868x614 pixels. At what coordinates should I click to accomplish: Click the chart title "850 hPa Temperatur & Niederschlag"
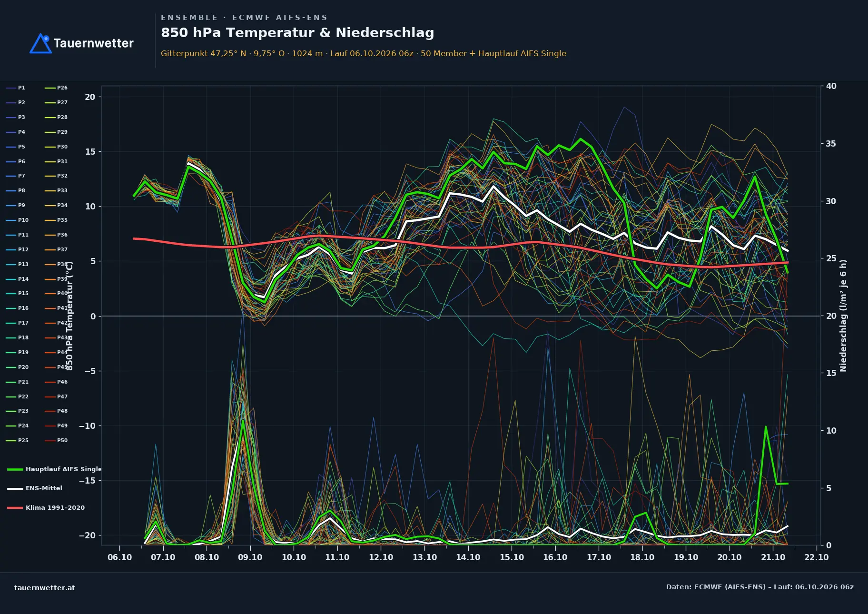(297, 33)
